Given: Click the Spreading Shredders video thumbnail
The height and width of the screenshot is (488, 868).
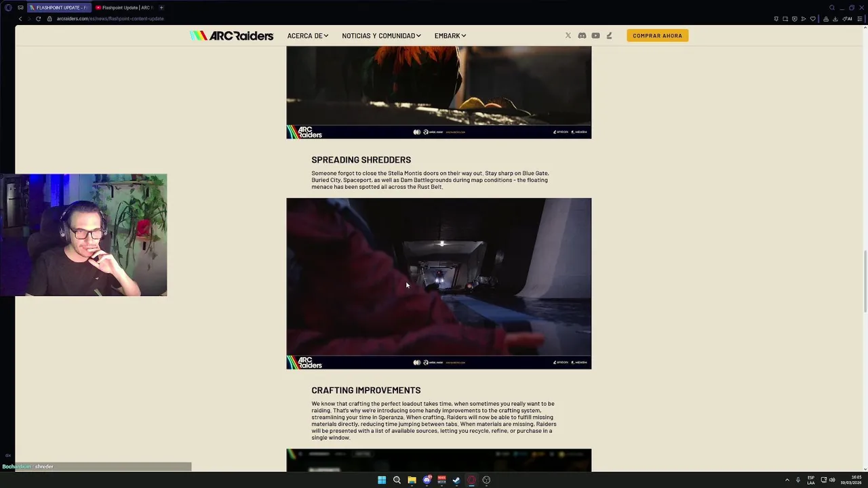Looking at the screenshot, I should click(x=439, y=283).
